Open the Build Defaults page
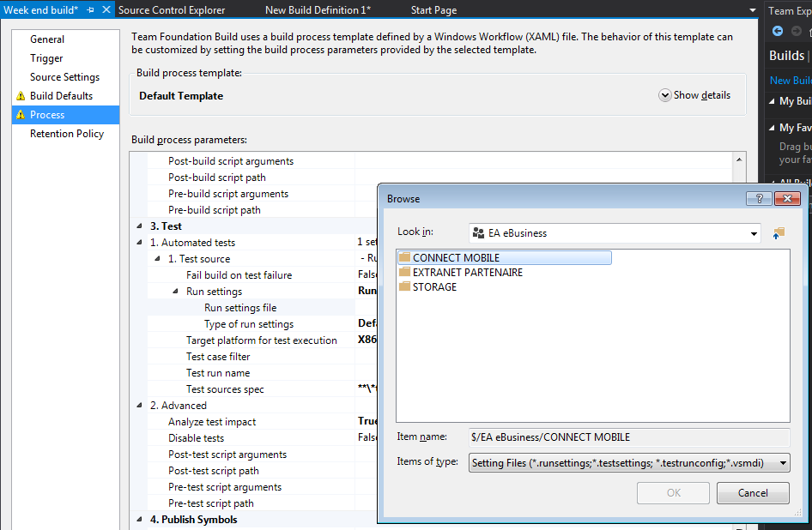 61,96
